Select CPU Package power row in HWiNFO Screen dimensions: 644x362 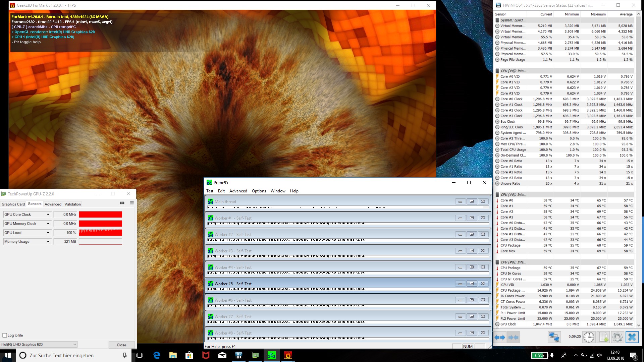pyautogui.click(x=564, y=290)
